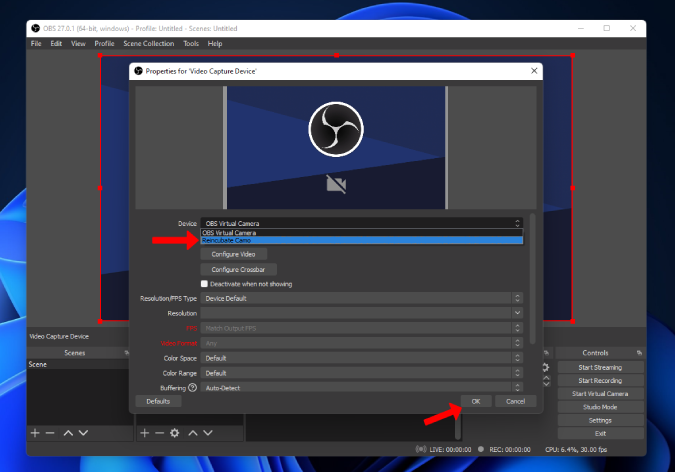Click the Exit button

(600, 434)
